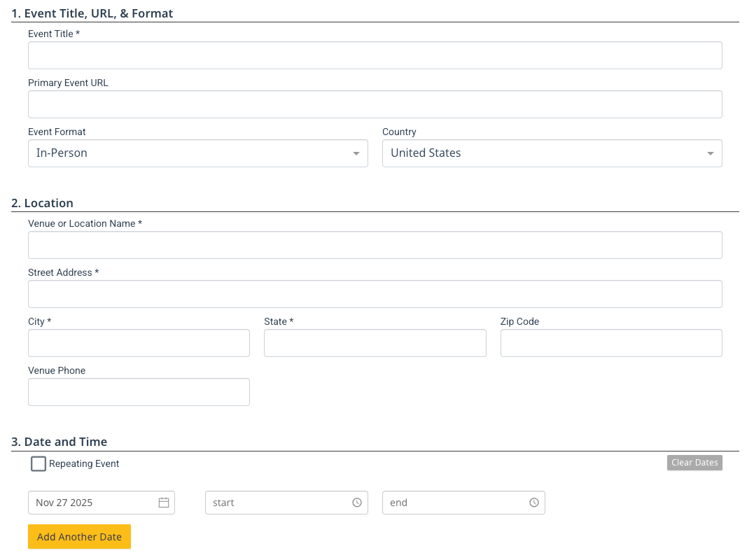Click the clock icon in end field
The width and height of the screenshot is (754, 560).
pyautogui.click(x=534, y=503)
